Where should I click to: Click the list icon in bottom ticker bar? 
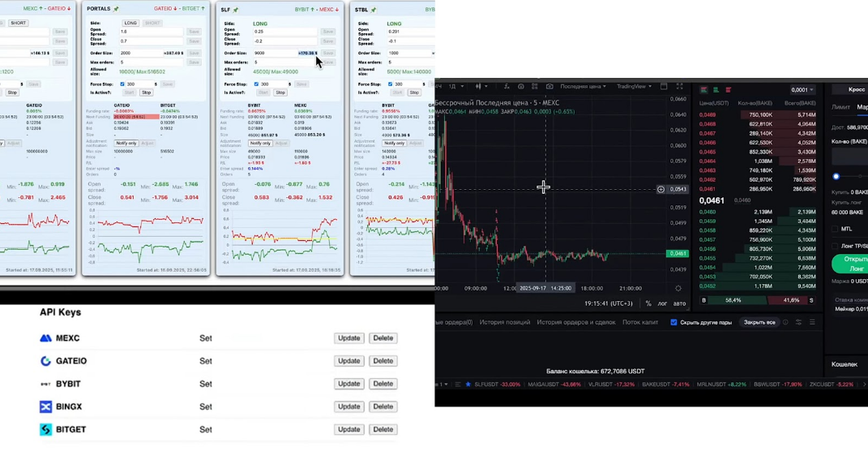pyautogui.click(x=458, y=384)
